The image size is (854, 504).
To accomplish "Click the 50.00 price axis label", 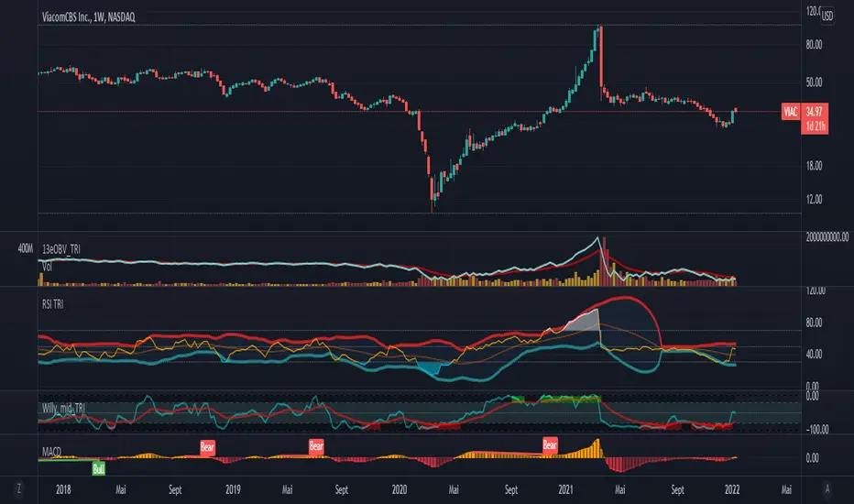I will click(815, 82).
